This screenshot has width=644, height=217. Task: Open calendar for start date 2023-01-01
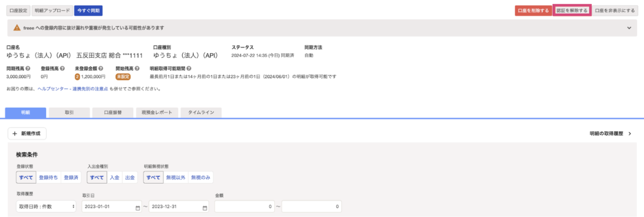click(138, 208)
